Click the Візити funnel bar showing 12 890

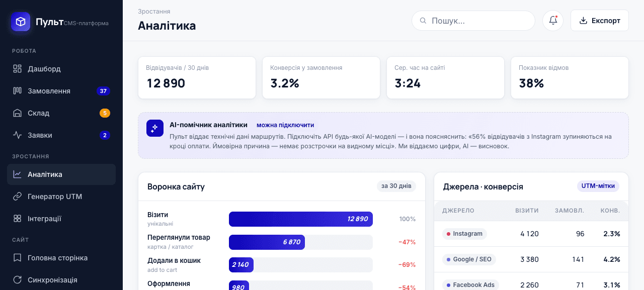click(x=301, y=219)
